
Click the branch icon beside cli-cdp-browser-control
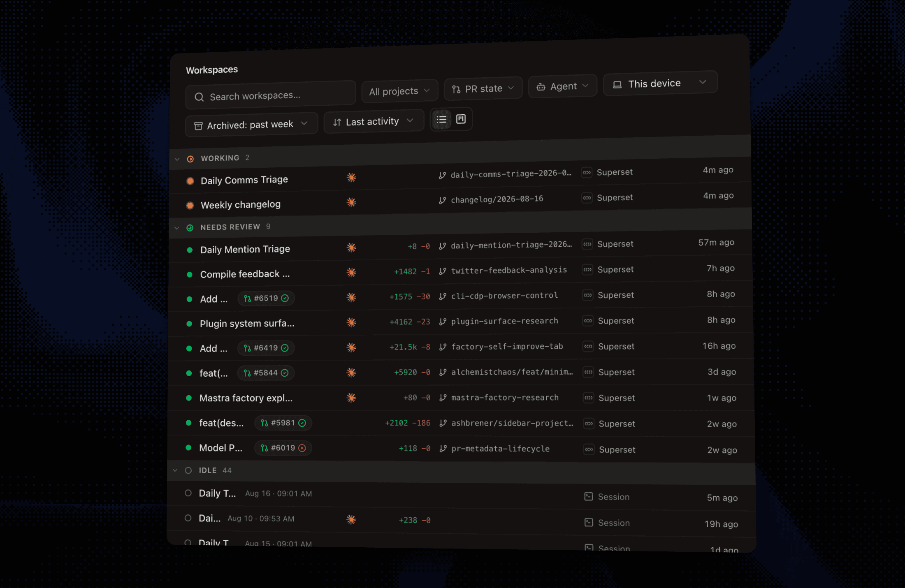443,296
